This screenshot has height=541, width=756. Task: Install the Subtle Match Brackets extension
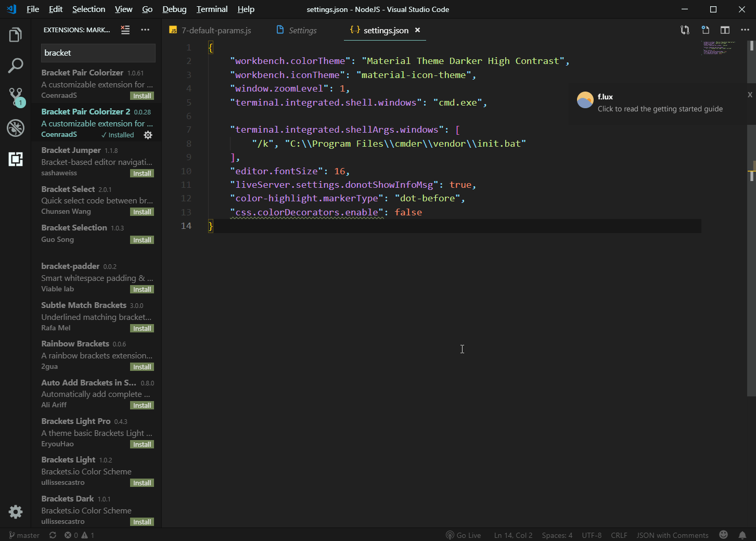[x=142, y=328]
